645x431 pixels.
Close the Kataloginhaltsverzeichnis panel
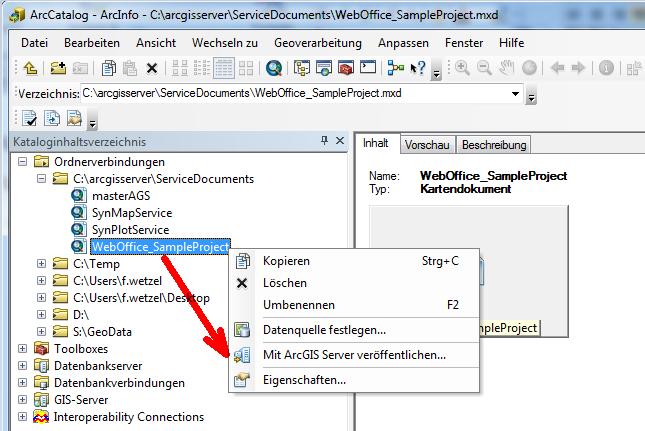pyautogui.click(x=340, y=142)
